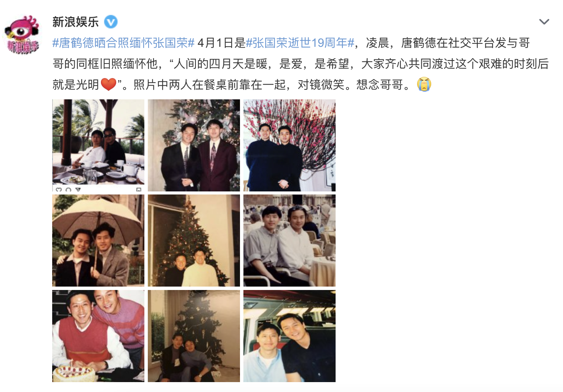Open the outdoor cafe seating photo
The width and height of the screenshot is (563, 392).
[289, 241]
